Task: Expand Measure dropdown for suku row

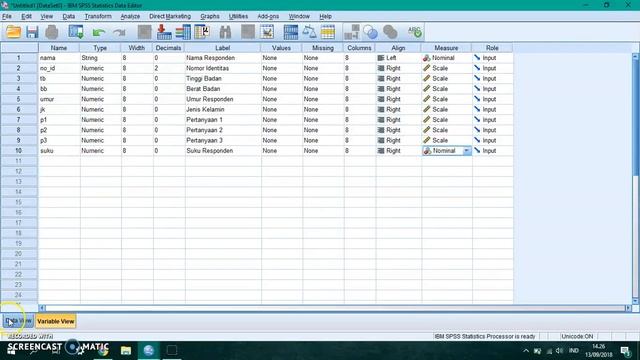Action: click(x=466, y=151)
